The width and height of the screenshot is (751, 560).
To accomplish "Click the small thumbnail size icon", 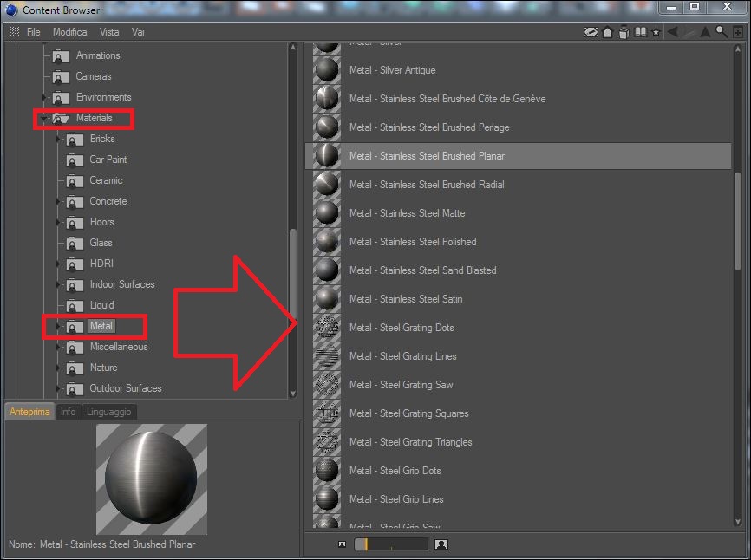I will [342, 544].
